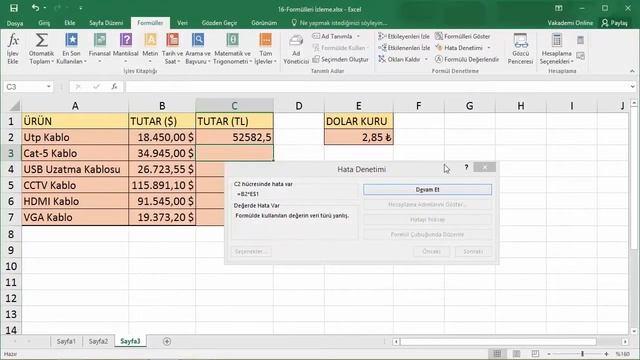The width and height of the screenshot is (640, 360).
Task: Open the Gözcü Penceresi watch window
Action: tap(520, 49)
